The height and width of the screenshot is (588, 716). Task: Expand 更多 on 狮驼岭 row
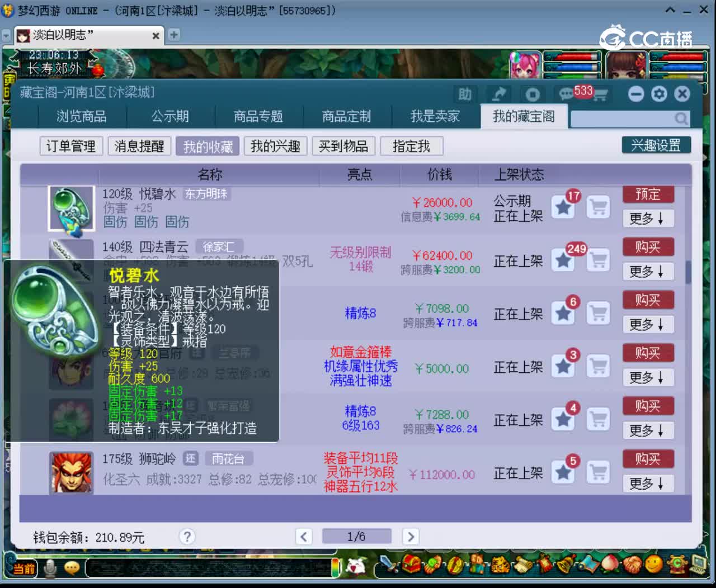pos(648,483)
